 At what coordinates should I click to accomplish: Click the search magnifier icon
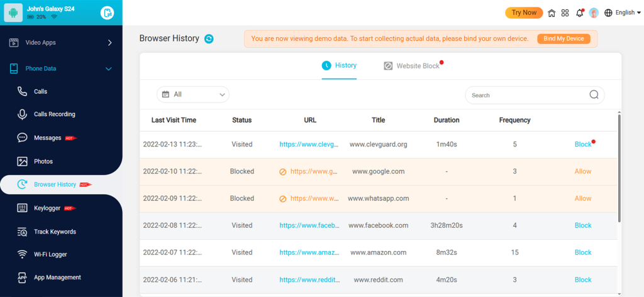click(x=594, y=95)
